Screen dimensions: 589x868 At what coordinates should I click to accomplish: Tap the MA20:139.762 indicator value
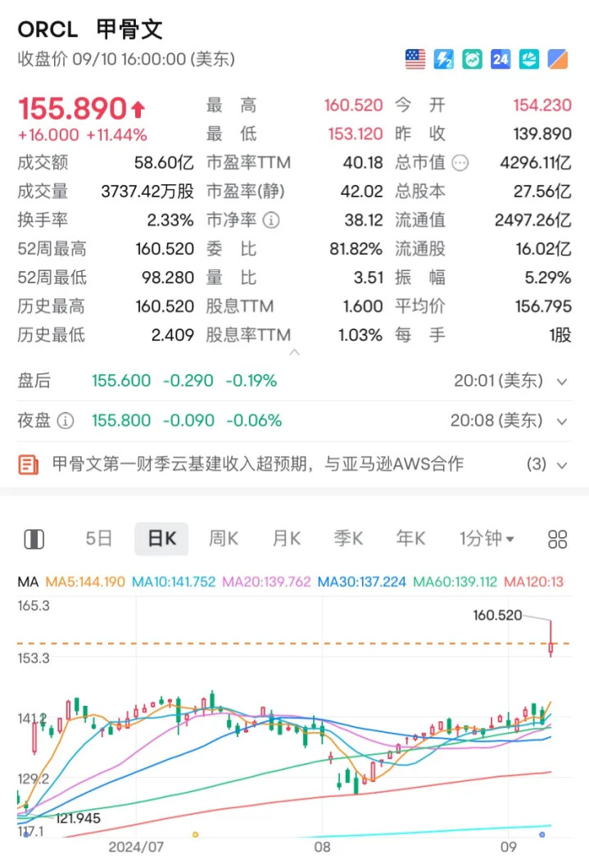pos(266,581)
